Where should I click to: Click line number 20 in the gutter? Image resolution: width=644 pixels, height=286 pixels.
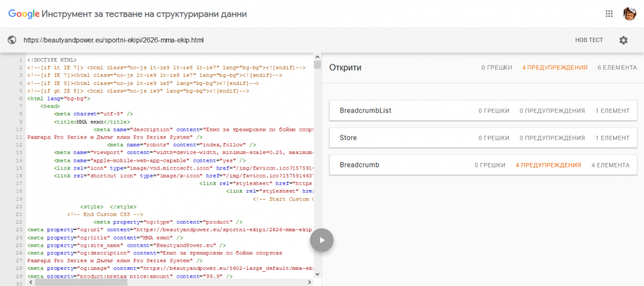19,207
